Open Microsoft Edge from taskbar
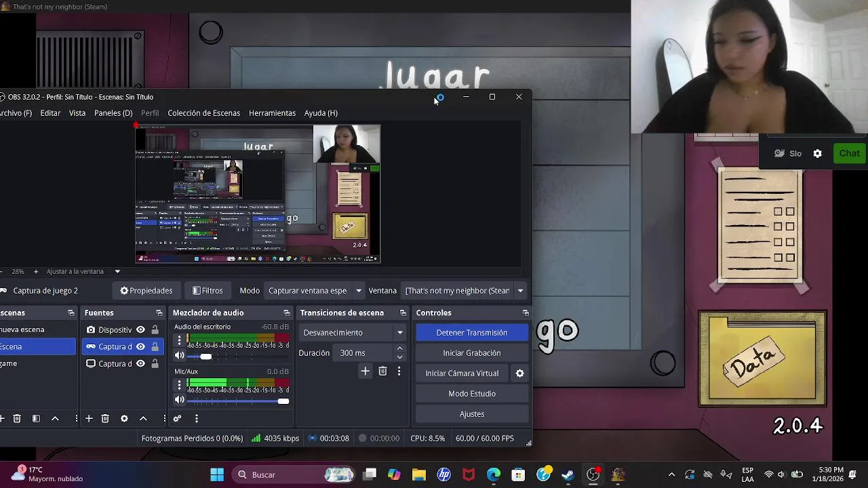The width and height of the screenshot is (868, 488). pos(494,474)
